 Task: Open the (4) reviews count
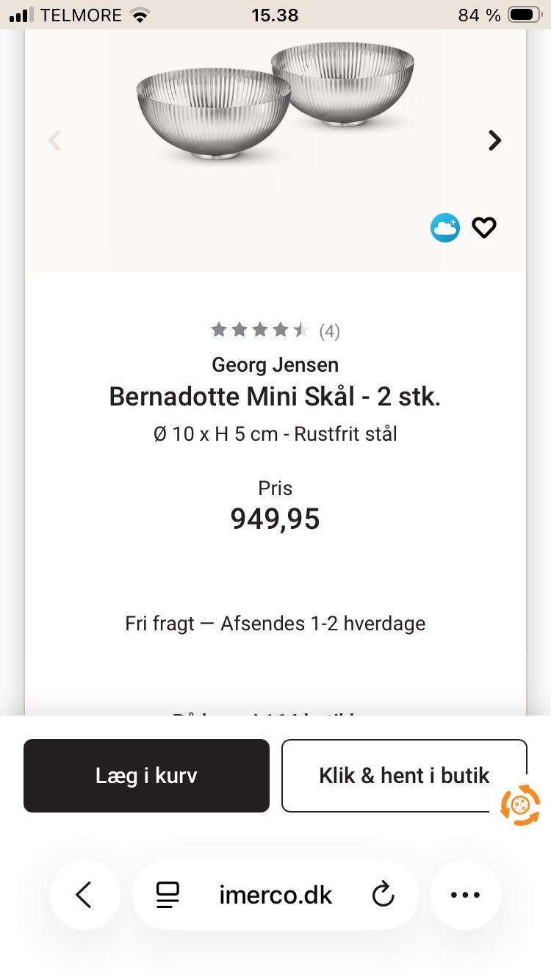point(329,332)
